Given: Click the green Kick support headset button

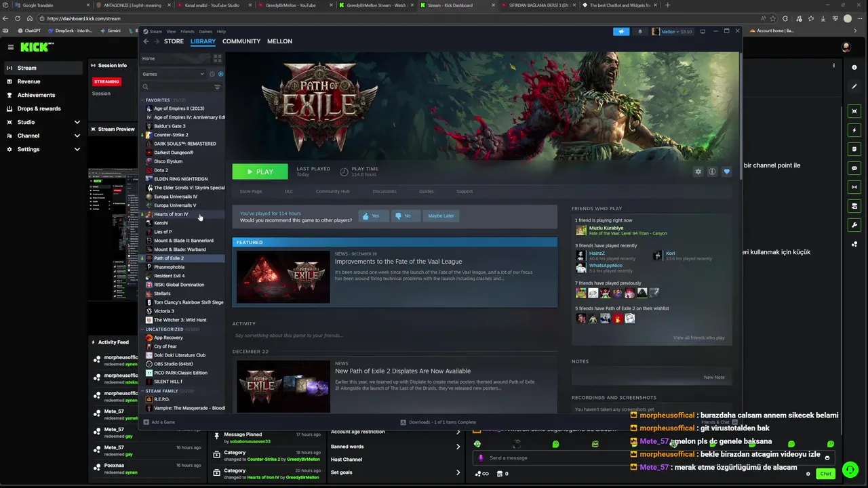Looking at the screenshot, I should (x=850, y=470).
